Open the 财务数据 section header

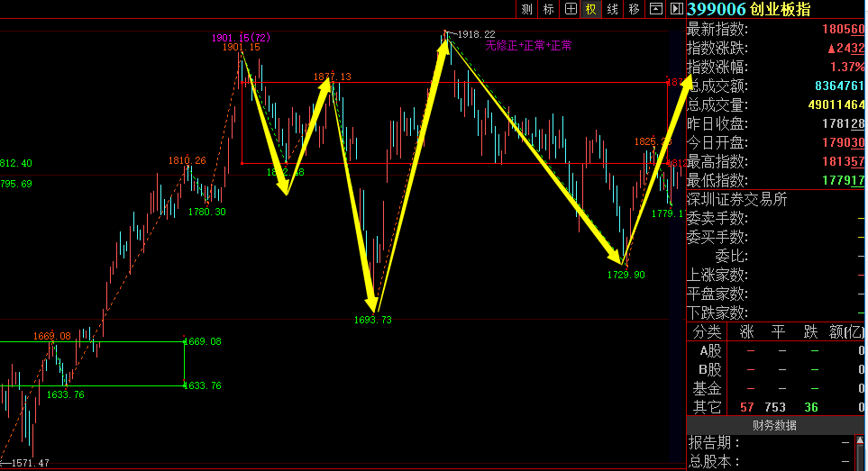[775, 425]
